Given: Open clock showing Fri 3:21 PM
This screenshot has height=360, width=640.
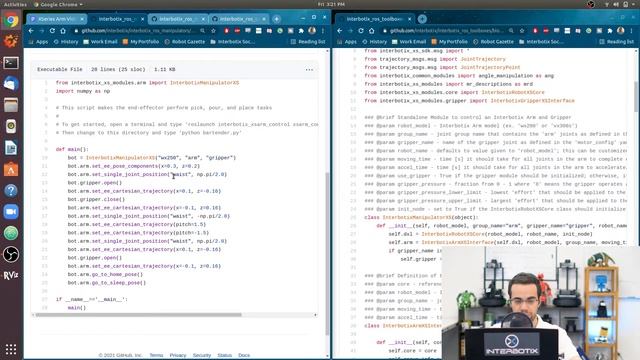Looking at the screenshot, I should coord(331,4).
